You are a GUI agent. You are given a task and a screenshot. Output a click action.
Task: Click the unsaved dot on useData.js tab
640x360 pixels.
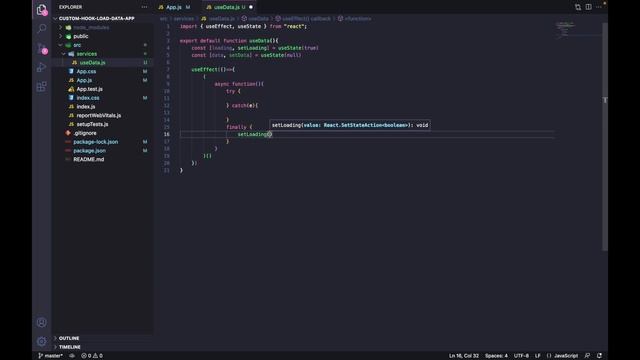click(251, 7)
